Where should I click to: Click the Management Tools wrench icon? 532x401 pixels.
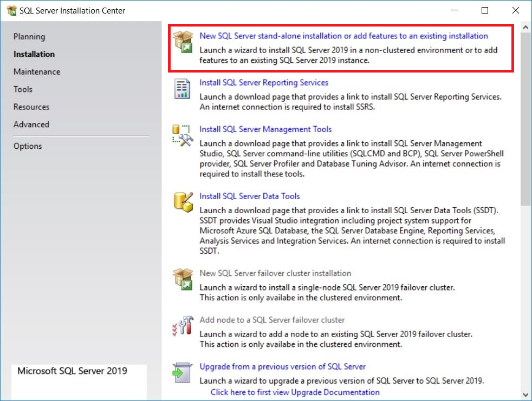(183, 135)
